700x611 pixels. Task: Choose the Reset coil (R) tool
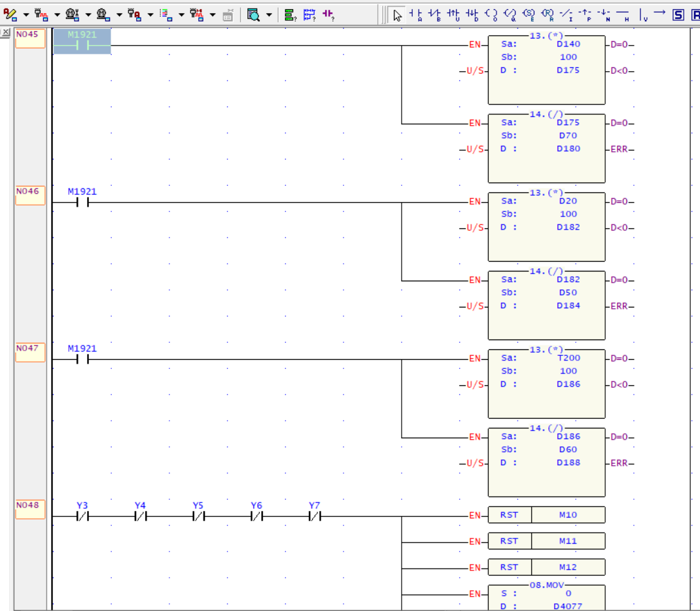[x=548, y=15]
